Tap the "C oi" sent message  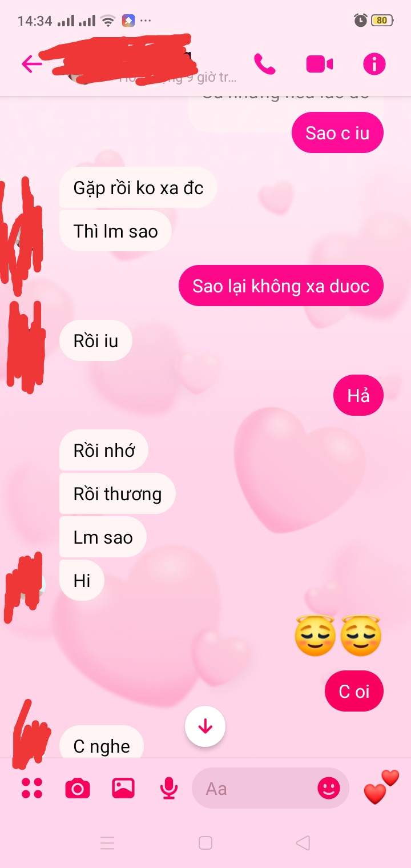coord(354,691)
